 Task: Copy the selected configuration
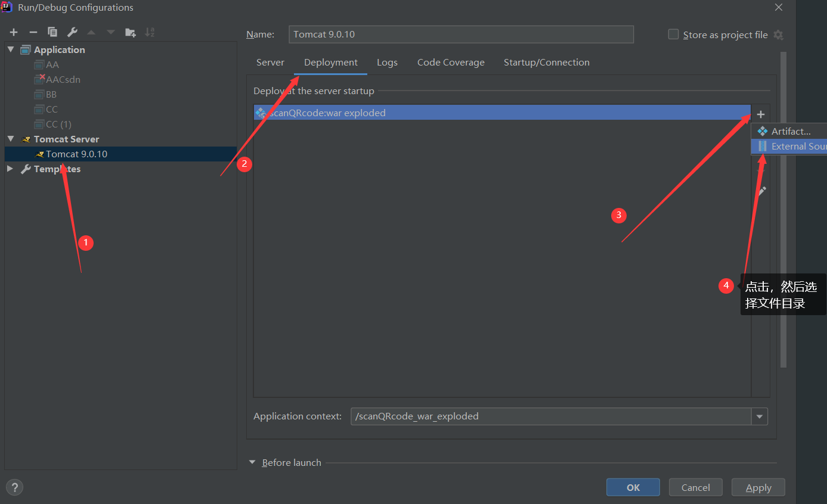pos(52,32)
